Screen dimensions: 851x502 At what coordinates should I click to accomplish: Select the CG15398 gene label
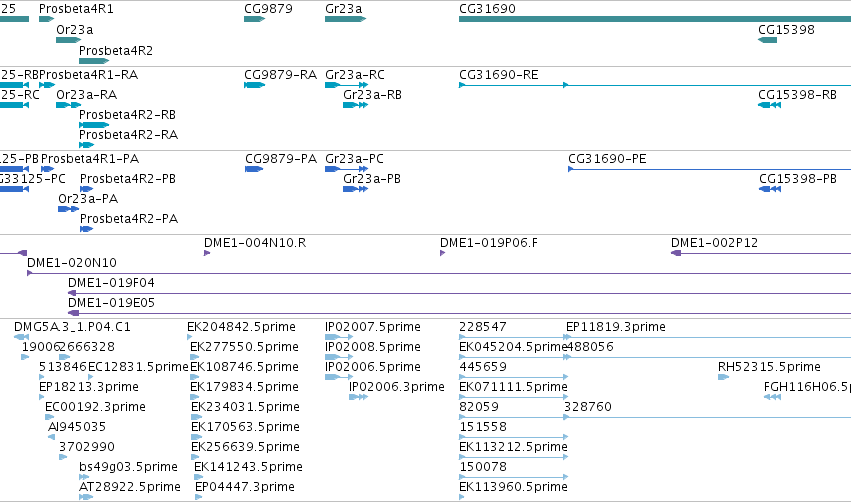click(x=786, y=29)
